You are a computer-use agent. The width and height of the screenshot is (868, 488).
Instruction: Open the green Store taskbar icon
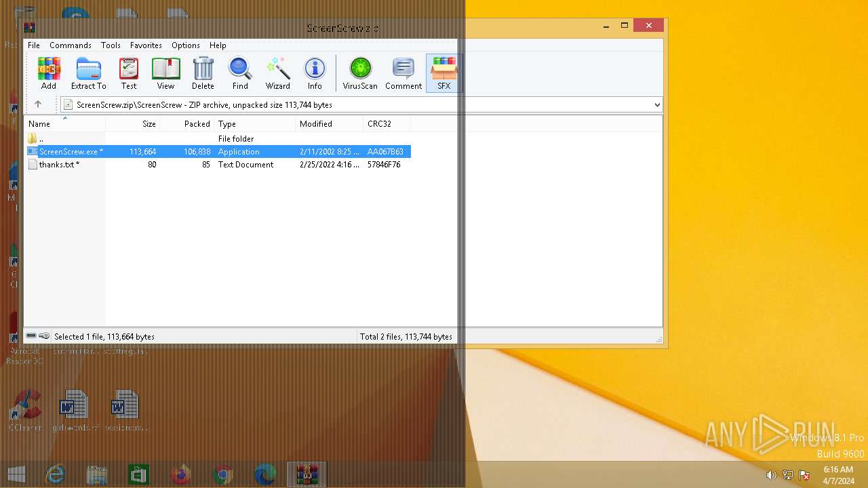pyautogui.click(x=139, y=475)
